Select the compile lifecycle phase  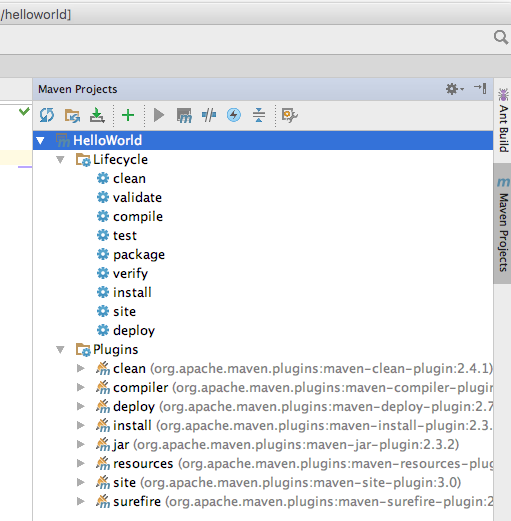click(x=138, y=217)
